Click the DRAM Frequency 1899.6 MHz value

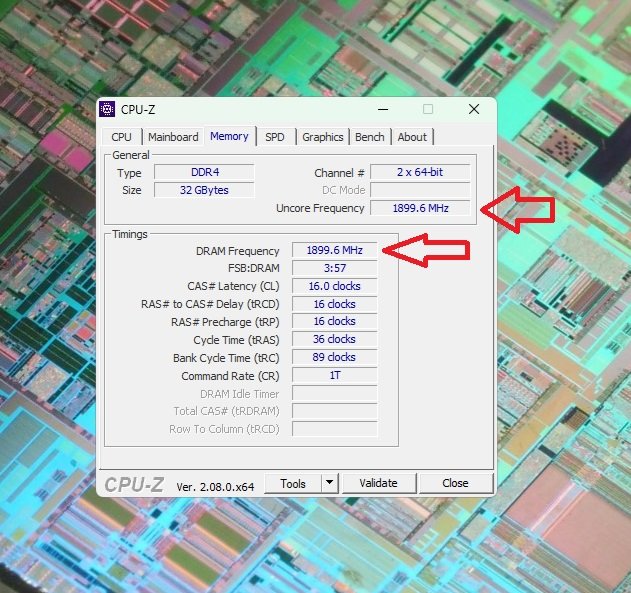point(334,250)
